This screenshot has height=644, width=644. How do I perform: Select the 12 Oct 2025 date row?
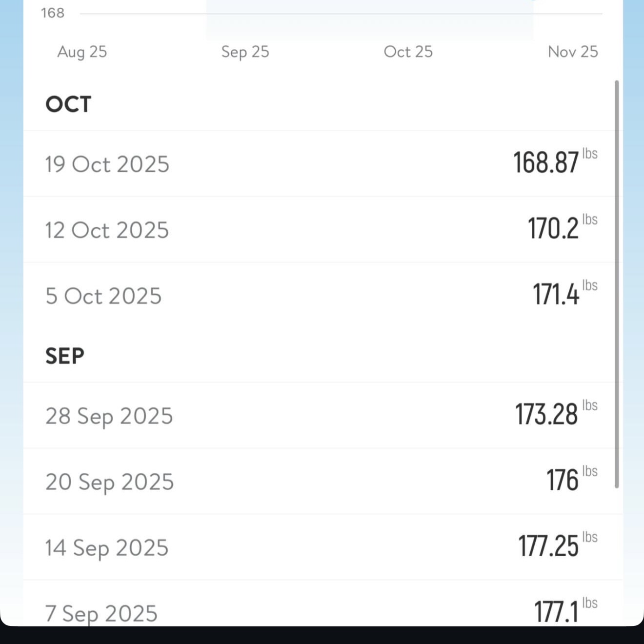pos(107,230)
